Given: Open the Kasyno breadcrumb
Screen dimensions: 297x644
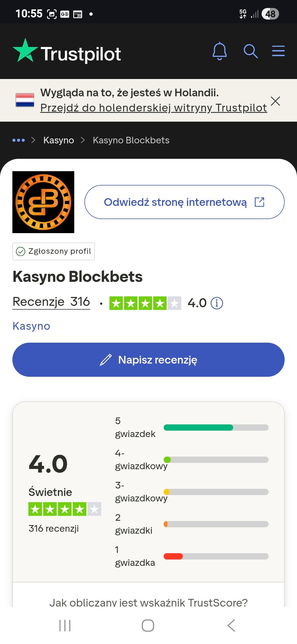Looking at the screenshot, I should (59, 140).
